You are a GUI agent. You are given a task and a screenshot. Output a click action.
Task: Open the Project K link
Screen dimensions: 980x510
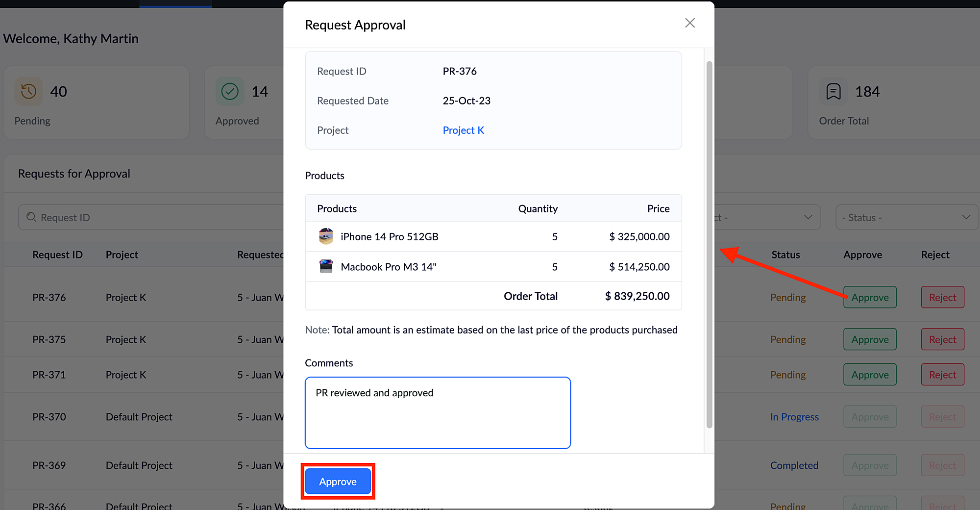(x=463, y=130)
